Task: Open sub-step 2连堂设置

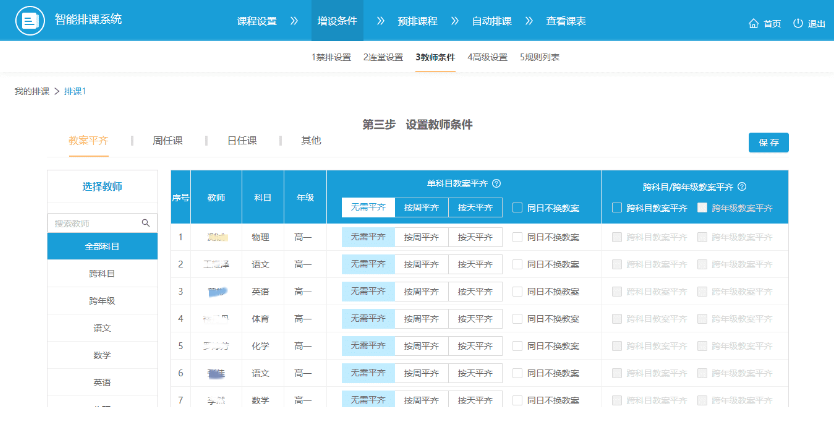Action: (x=383, y=57)
